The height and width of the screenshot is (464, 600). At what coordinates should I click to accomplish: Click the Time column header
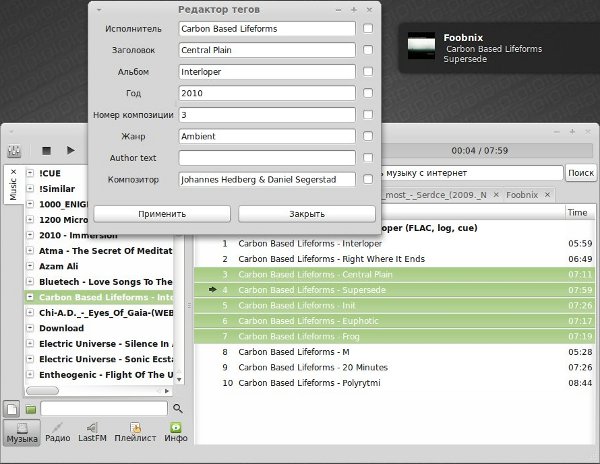(577, 212)
